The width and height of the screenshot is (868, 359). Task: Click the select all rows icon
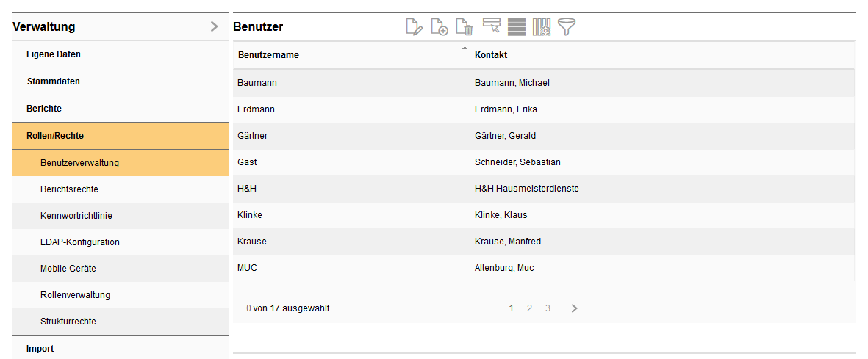click(x=517, y=27)
